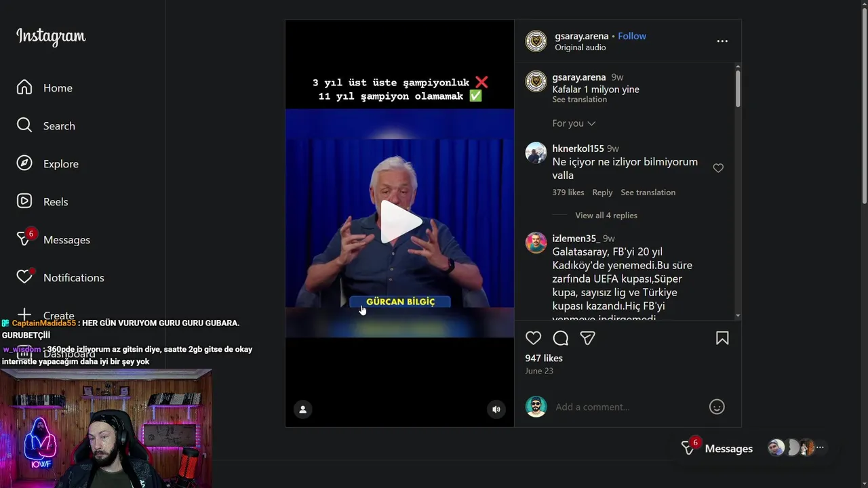Play the video with center play button

point(400,222)
